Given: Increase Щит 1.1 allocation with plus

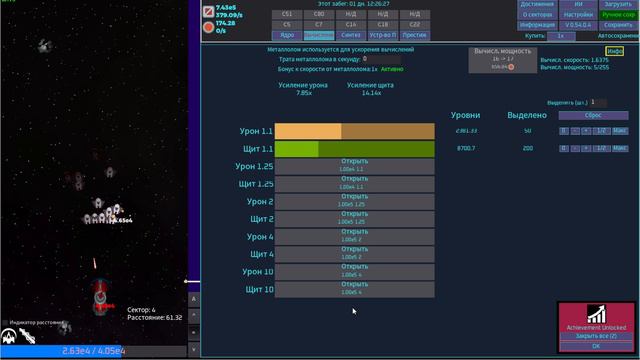Looking at the screenshot, I should coord(586,148).
